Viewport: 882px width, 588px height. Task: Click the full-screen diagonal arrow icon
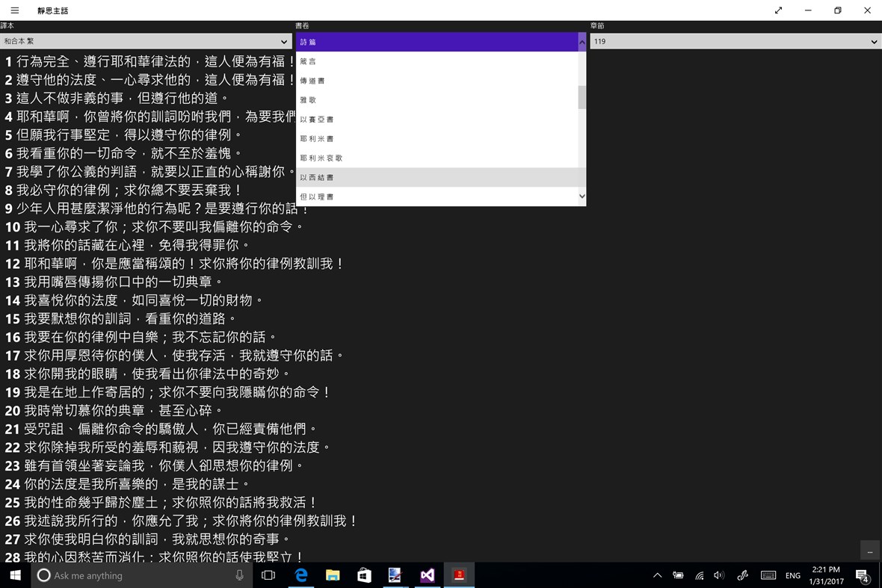[x=778, y=10]
